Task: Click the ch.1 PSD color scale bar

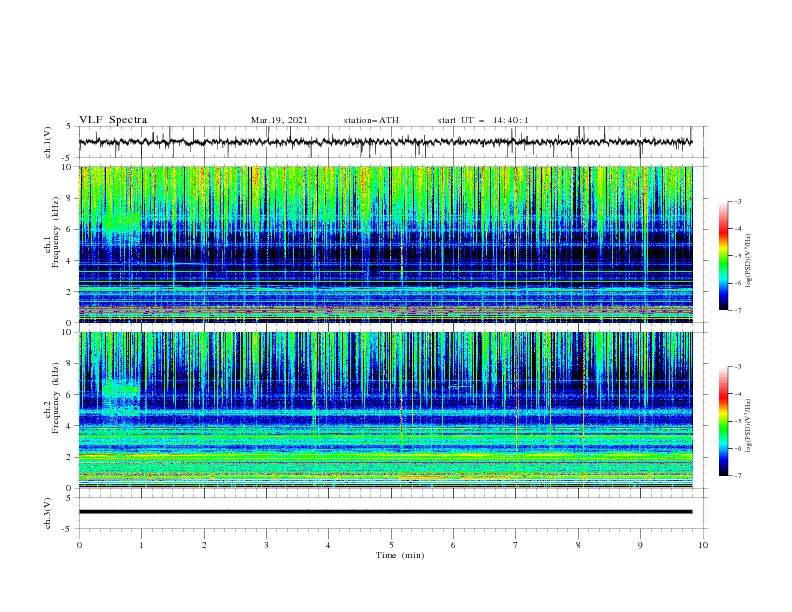Action: click(x=723, y=256)
